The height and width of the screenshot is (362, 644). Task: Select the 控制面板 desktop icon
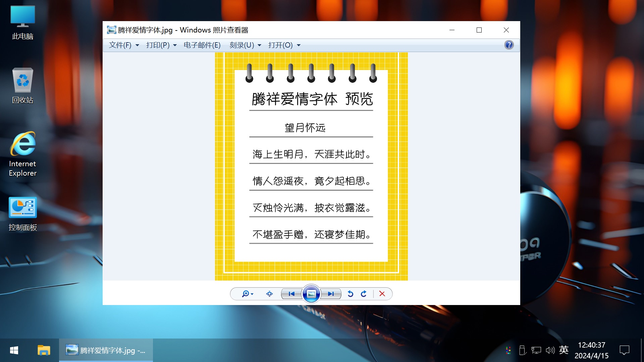[23, 214]
